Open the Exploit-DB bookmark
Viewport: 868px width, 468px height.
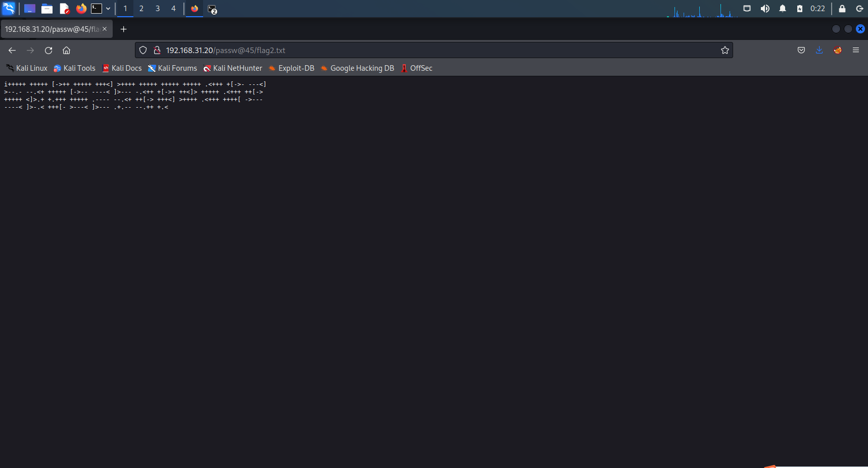click(x=292, y=68)
